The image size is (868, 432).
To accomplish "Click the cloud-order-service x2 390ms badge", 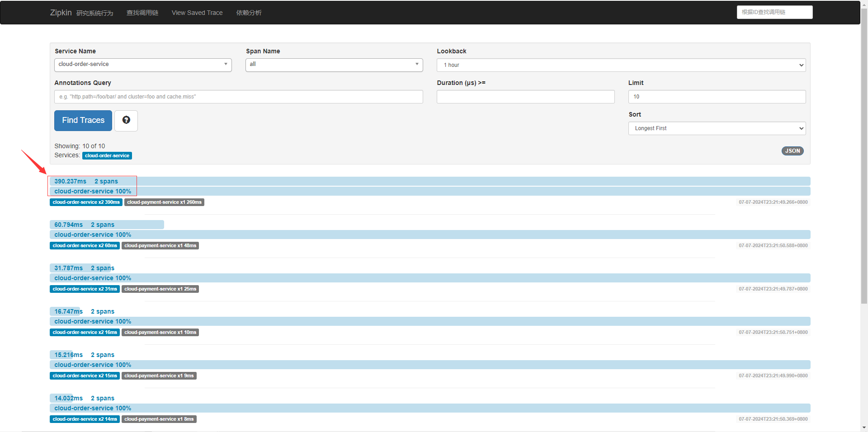I will pos(86,202).
